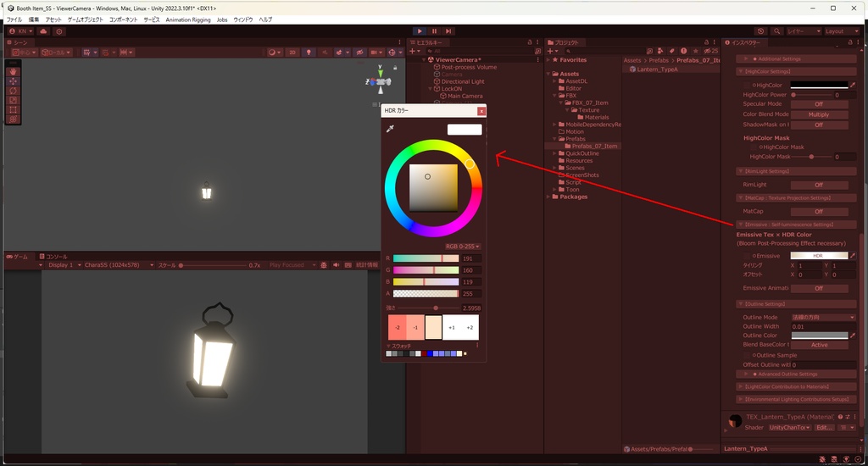The image size is (868, 466).
Task: Toggle Scene lighting bulb icon
Action: (x=309, y=53)
